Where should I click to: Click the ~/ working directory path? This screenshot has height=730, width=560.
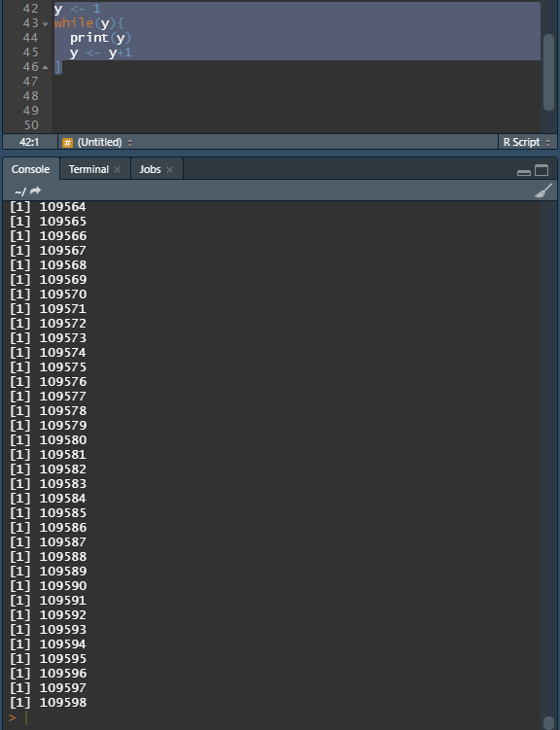click(x=20, y=191)
